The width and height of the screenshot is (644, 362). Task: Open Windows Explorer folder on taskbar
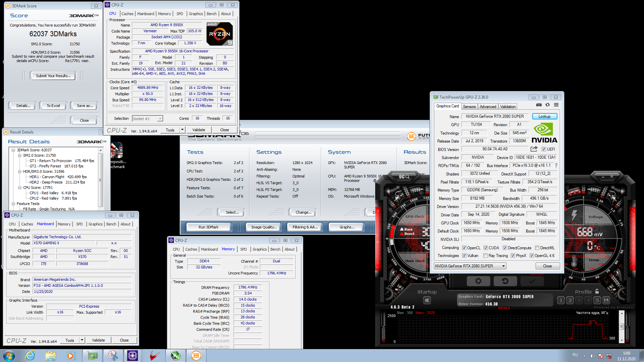click(51, 356)
